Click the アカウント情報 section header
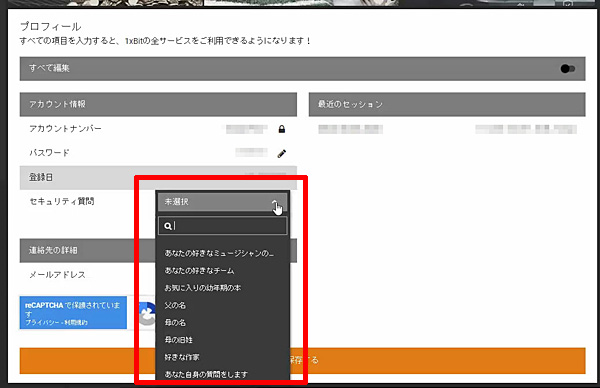 [x=158, y=104]
